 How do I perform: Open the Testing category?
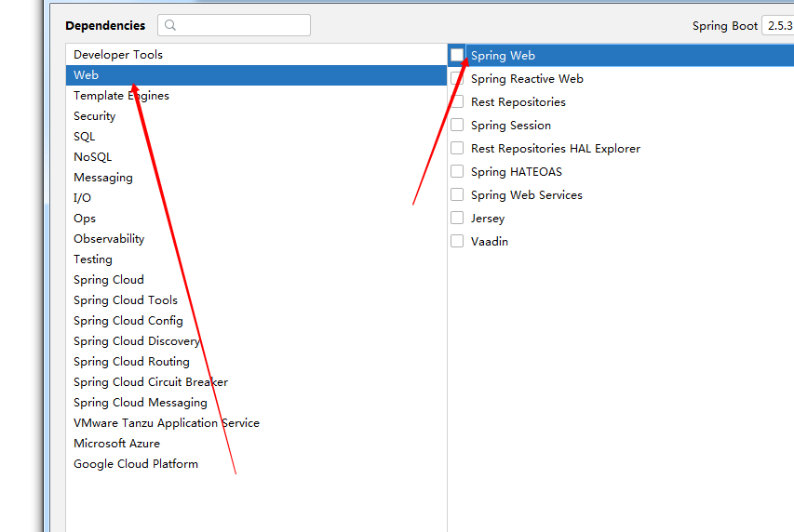[256, 259]
